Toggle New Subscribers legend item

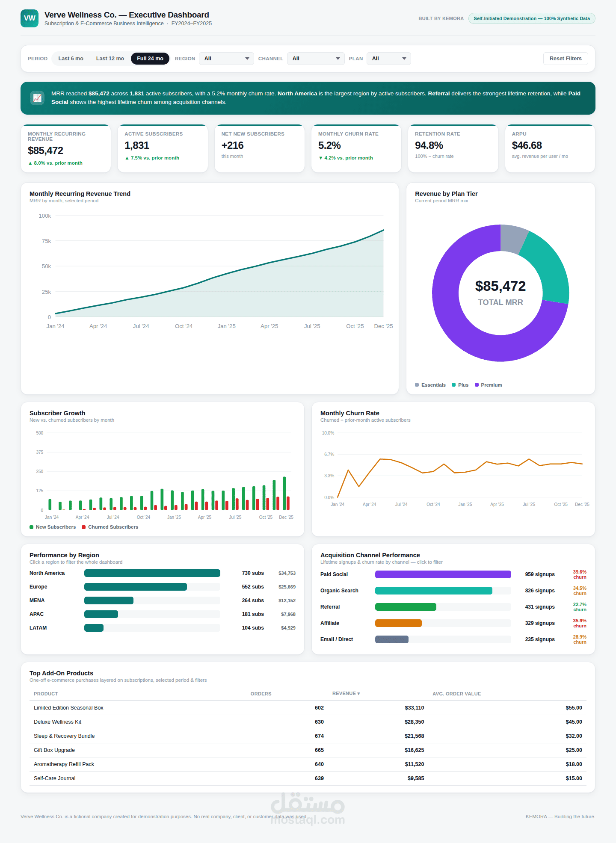coord(53,527)
